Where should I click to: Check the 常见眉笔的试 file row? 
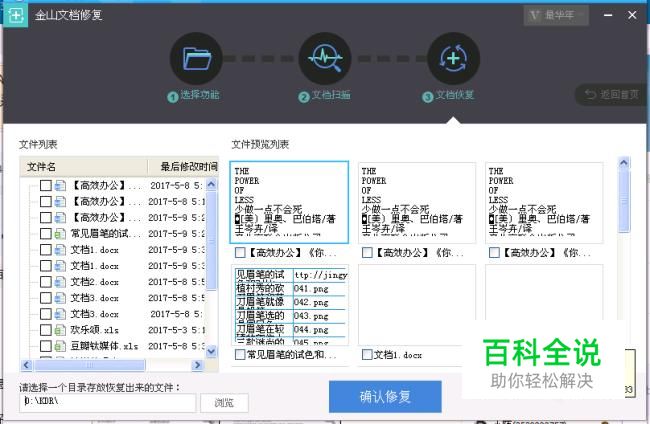(46, 234)
